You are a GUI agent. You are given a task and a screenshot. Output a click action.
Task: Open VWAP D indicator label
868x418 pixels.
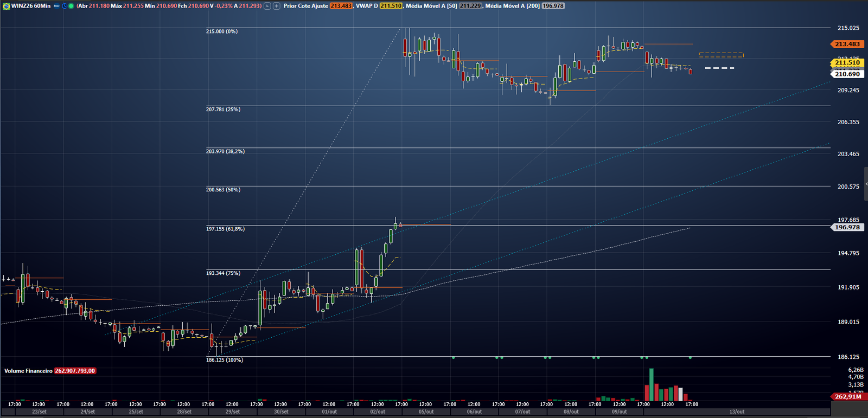(x=367, y=6)
